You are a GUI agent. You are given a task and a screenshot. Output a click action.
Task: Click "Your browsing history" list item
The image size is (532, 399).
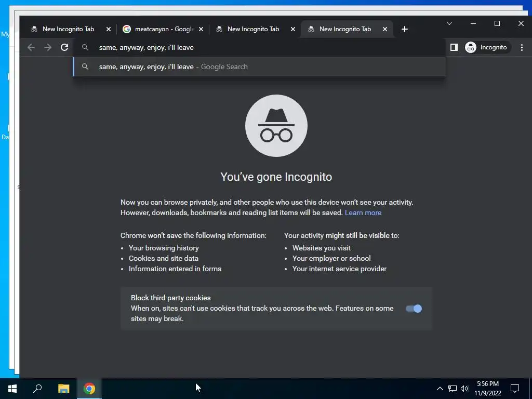pos(164,248)
